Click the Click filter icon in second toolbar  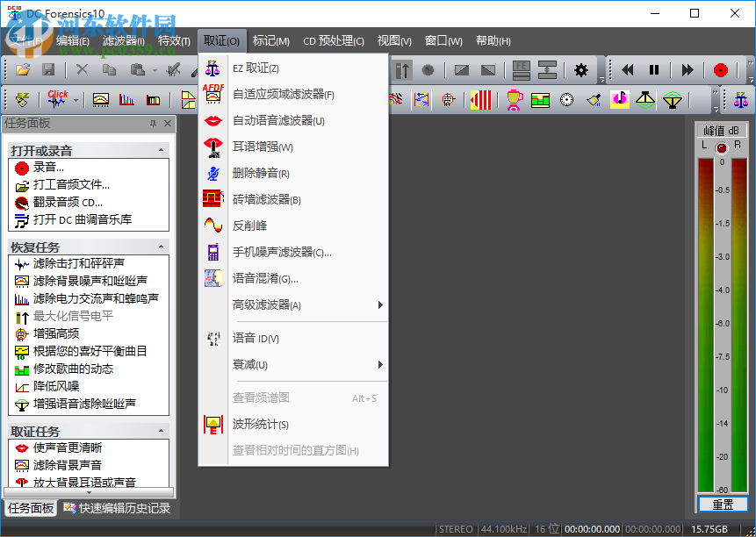pyautogui.click(x=57, y=99)
